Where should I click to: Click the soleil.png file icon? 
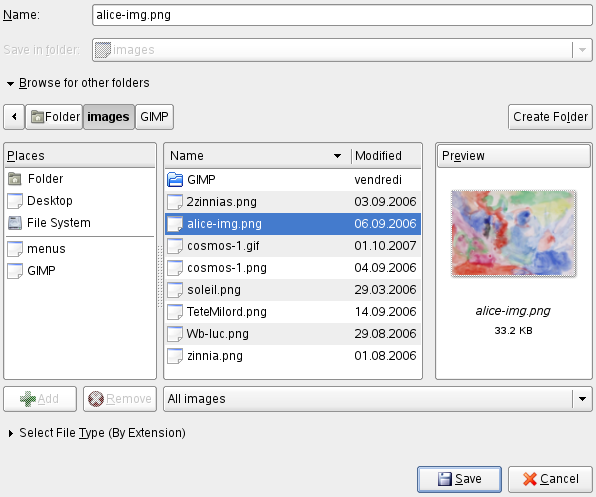pyautogui.click(x=175, y=290)
